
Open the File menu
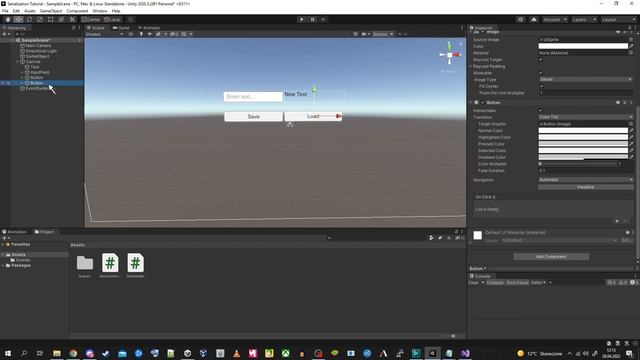(x=5, y=11)
